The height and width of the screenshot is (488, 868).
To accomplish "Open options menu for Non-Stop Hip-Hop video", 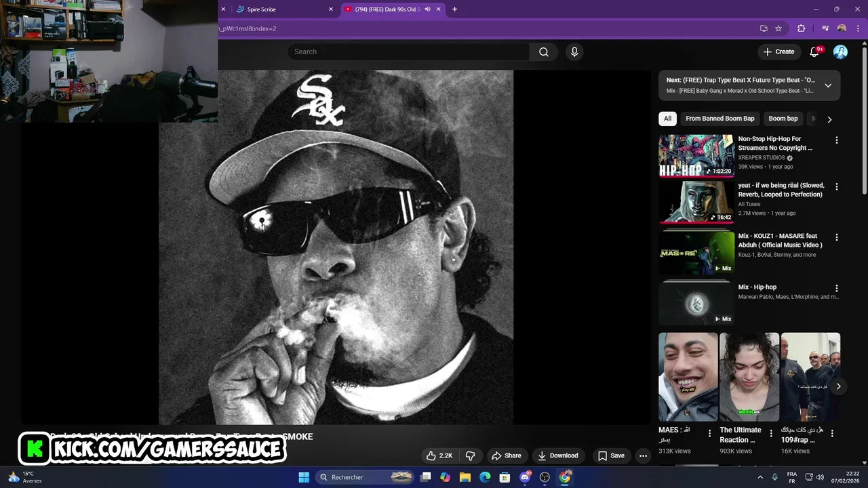I will [x=836, y=140].
